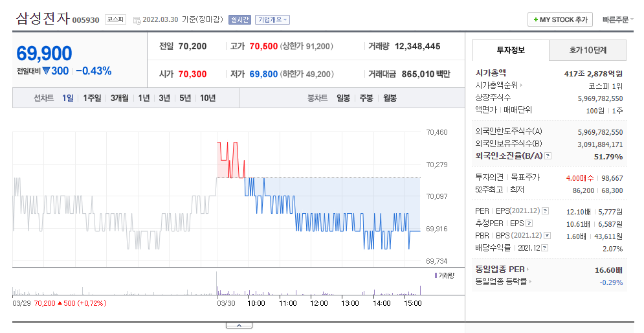Screen dimensions: 644x333
Task: Click the 시가총액 label
Action: coord(491,73)
